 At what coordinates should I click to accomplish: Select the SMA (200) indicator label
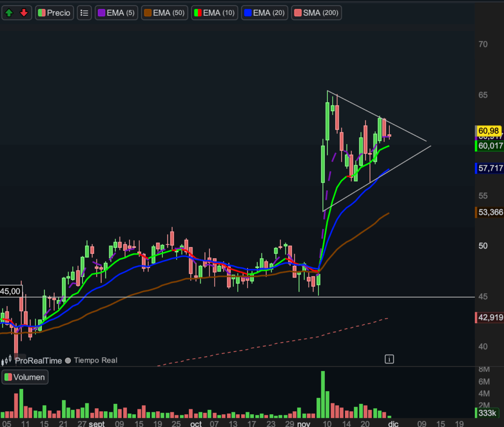(316, 13)
